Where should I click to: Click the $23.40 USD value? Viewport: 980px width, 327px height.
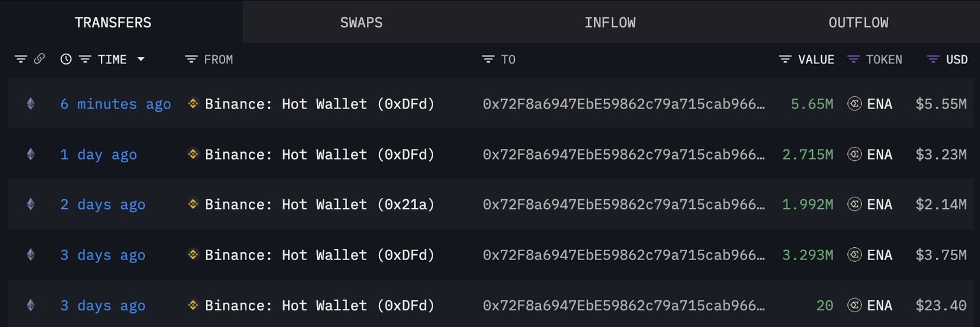[940, 306]
